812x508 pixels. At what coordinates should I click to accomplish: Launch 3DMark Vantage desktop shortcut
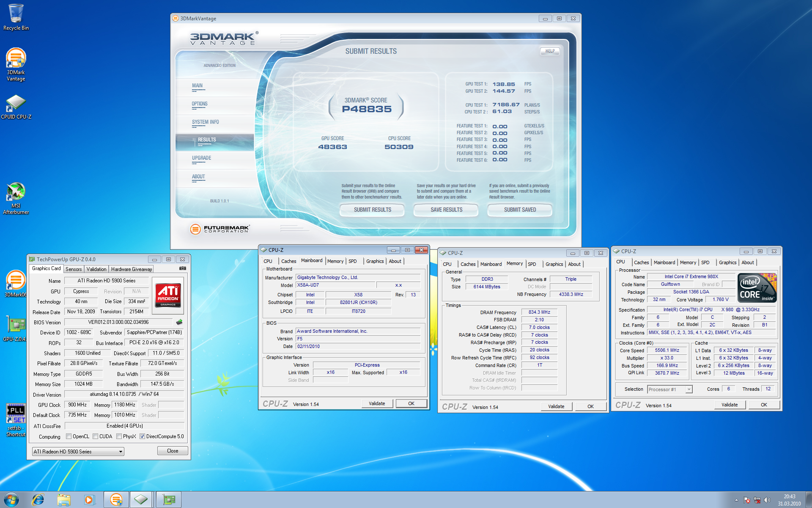coord(16,64)
